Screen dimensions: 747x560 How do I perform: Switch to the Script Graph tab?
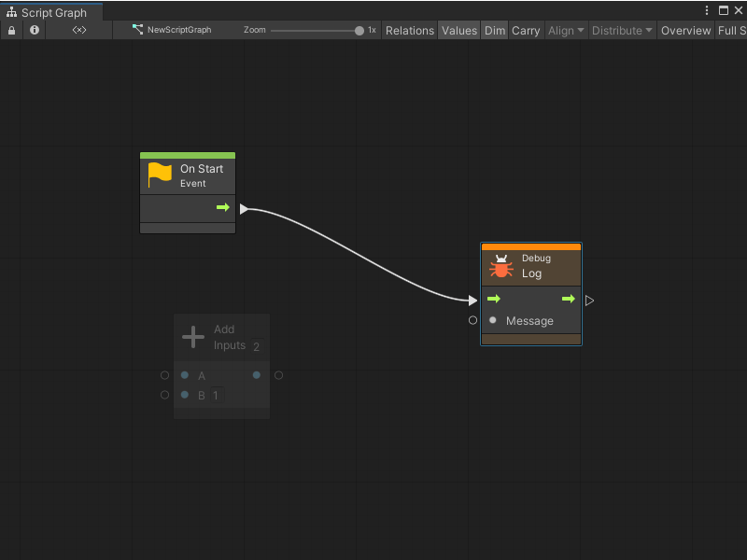(51, 13)
